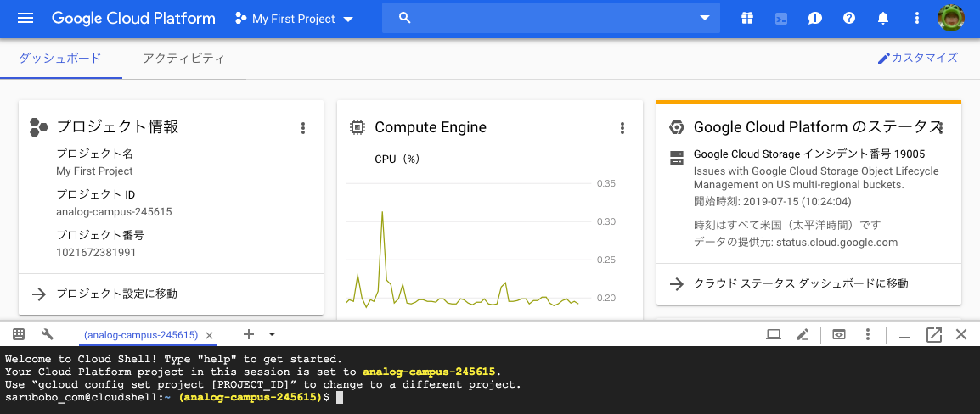The width and height of the screenshot is (980, 414).
Task: Open the header three-dot settings menu
Action: 917,18
